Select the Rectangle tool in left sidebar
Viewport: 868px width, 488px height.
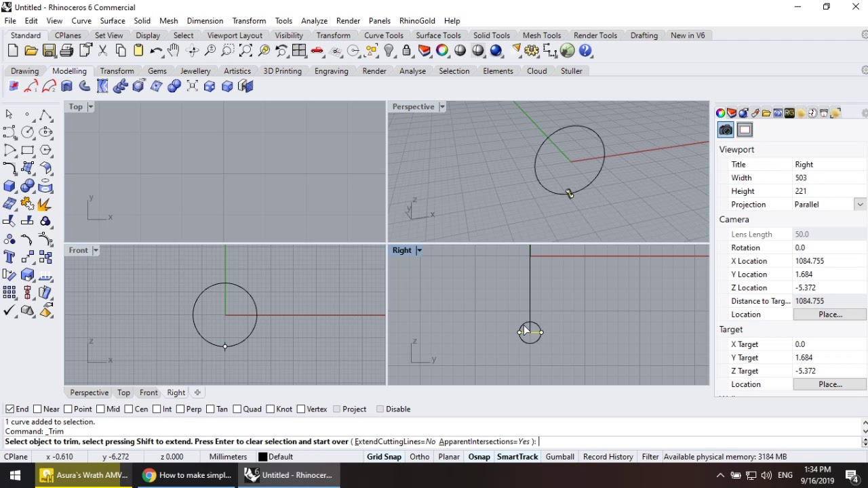[27, 150]
